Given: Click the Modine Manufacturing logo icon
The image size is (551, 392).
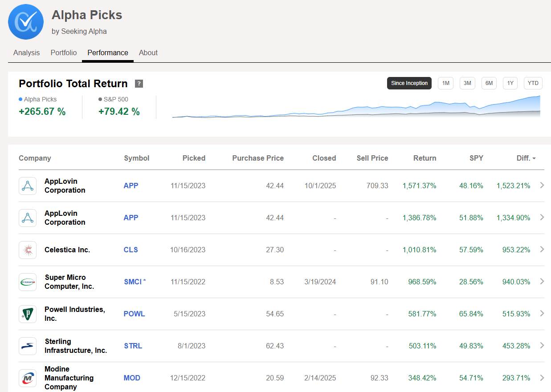Looking at the screenshot, I should [x=28, y=378].
